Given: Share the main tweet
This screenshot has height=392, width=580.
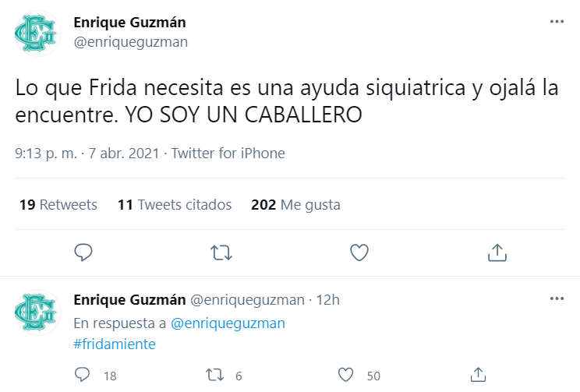Looking at the screenshot, I should pyautogui.click(x=497, y=253).
